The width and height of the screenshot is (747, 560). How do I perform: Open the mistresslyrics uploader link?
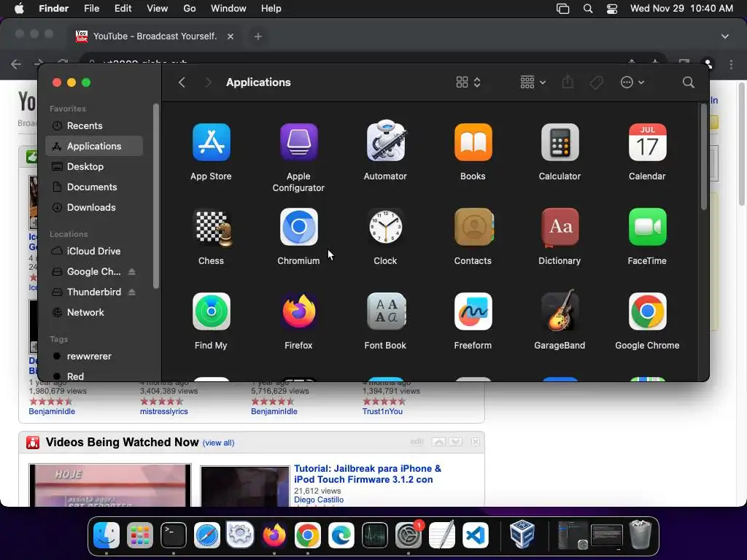point(164,411)
